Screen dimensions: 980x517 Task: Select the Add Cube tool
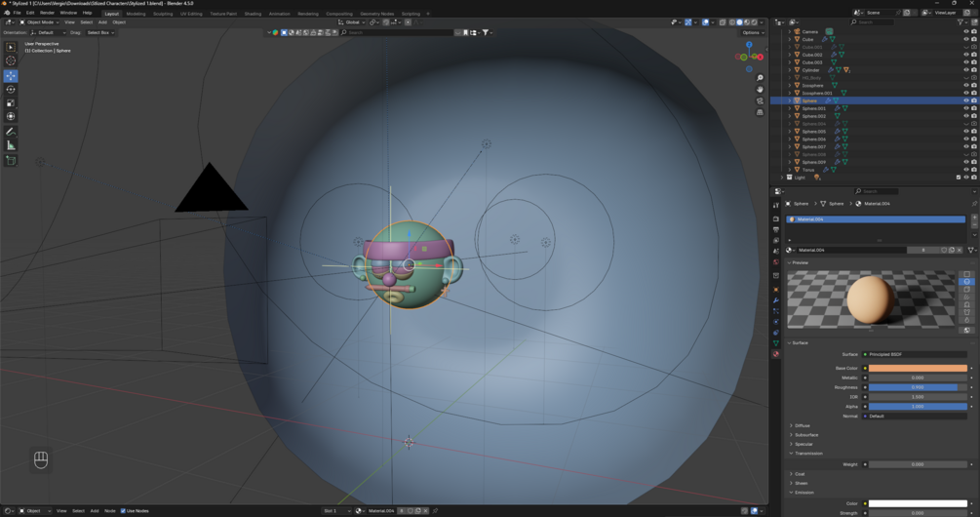click(x=11, y=160)
